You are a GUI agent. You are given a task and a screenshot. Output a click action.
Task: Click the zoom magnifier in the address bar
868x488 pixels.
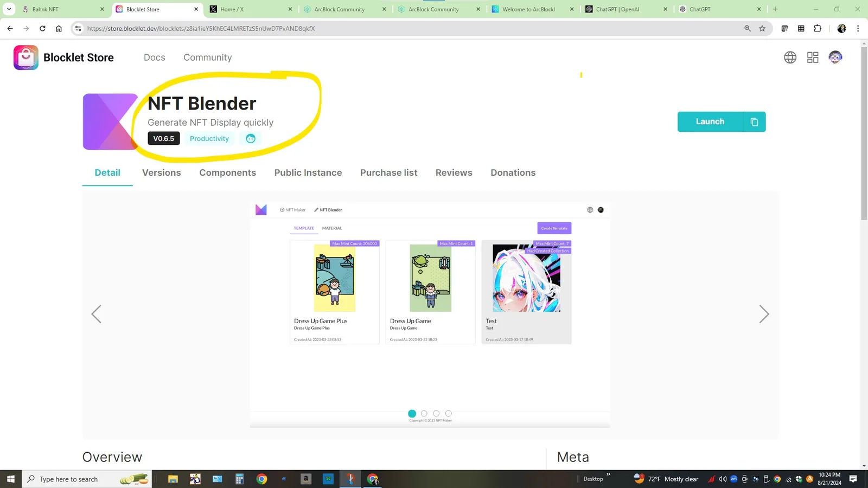coord(748,28)
